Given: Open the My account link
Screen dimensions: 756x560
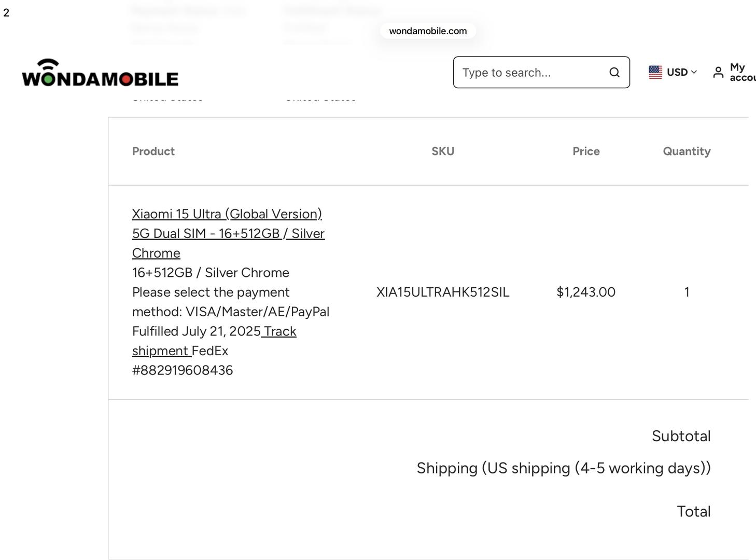Looking at the screenshot, I should pos(740,72).
